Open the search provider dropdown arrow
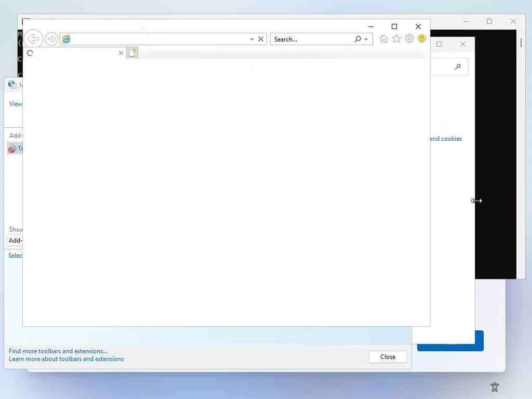 (x=366, y=39)
